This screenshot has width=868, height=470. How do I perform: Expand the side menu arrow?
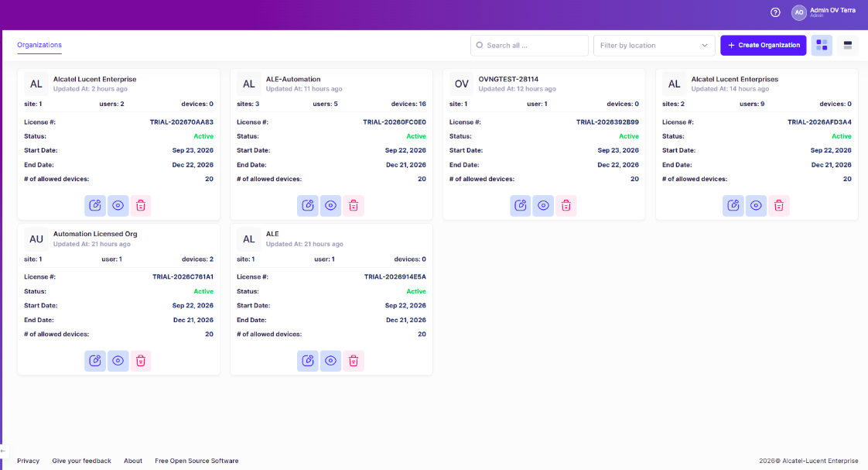tap(3, 451)
